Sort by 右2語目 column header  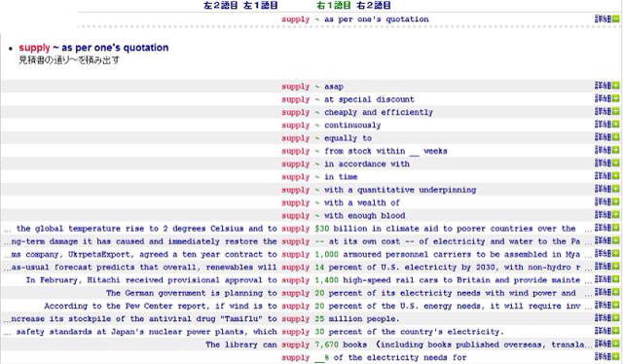pyautogui.click(x=374, y=5)
